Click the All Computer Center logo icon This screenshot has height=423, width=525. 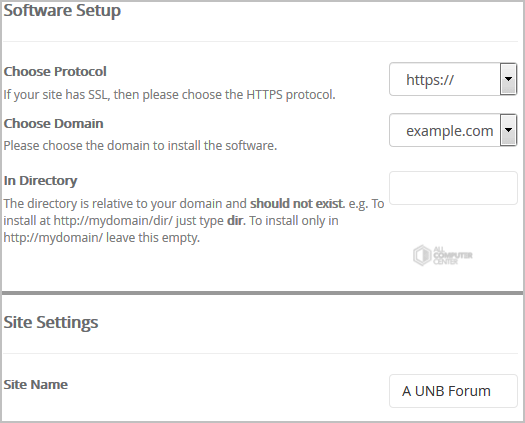click(422, 255)
